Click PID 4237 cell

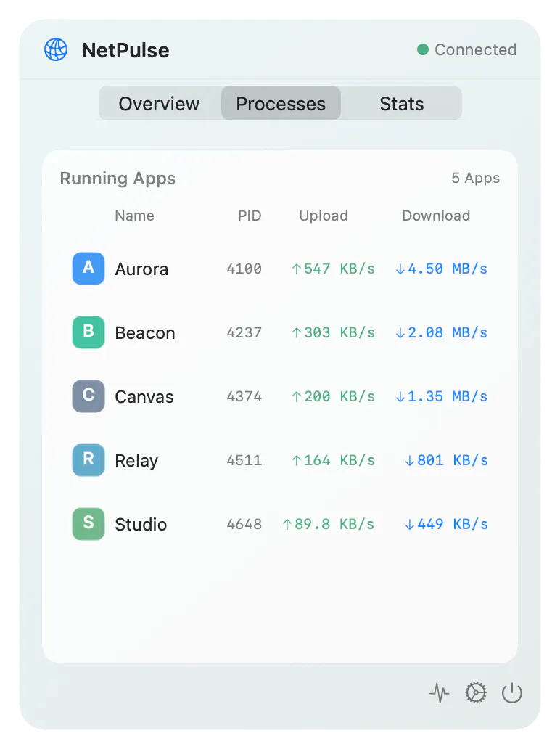(244, 332)
